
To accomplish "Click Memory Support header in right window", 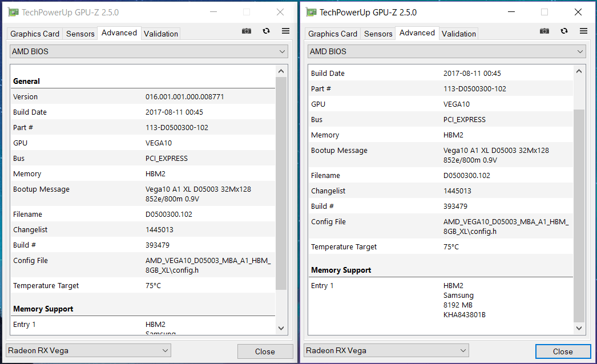I will tap(341, 270).
